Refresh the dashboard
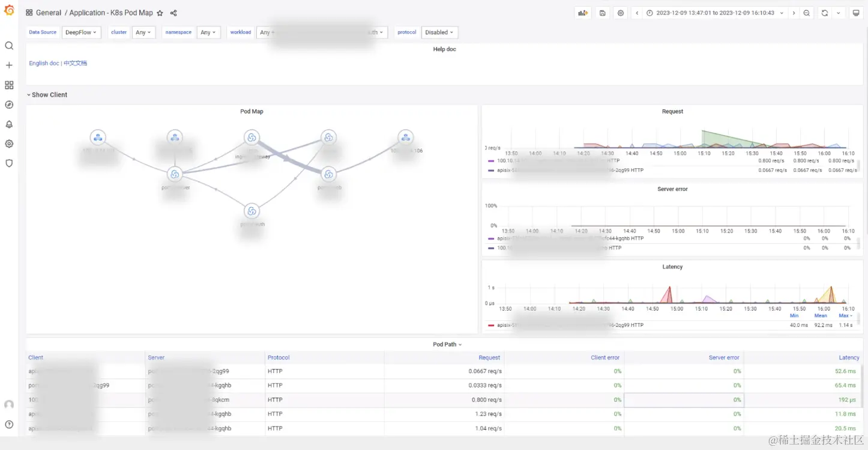This screenshot has width=868, height=450. (825, 13)
